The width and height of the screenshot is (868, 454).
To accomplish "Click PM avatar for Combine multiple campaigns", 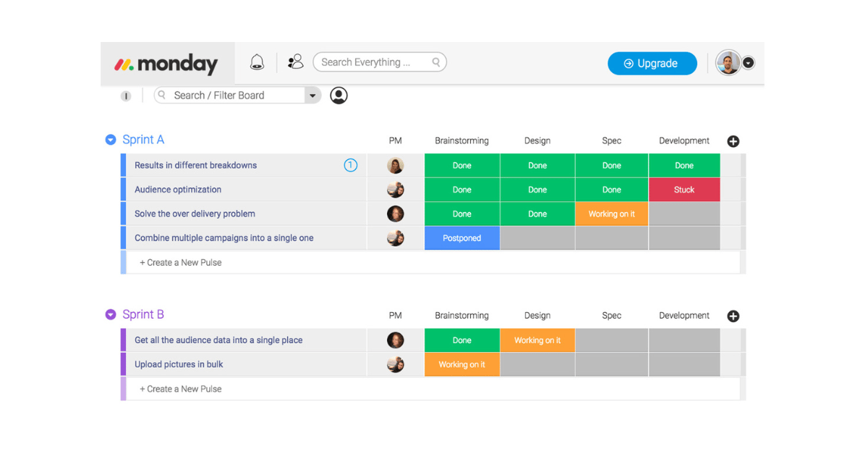I will coord(395,237).
